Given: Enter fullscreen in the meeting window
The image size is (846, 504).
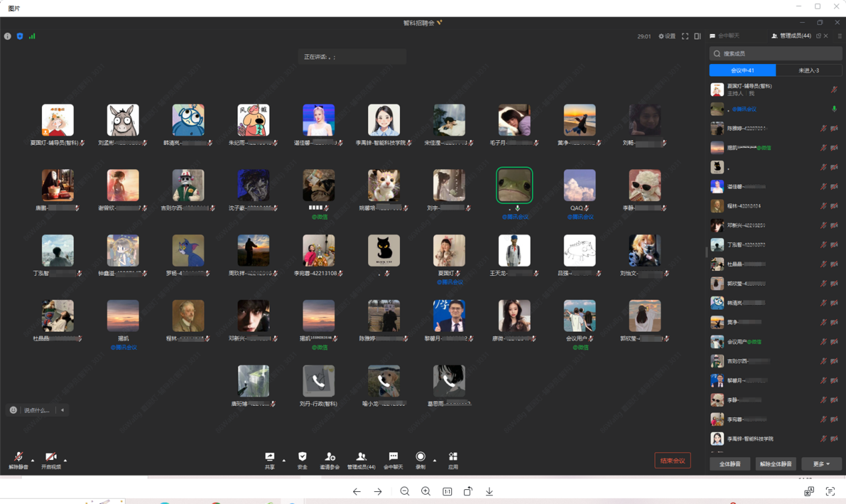Looking at the screenshot, I should click(685, 36).
